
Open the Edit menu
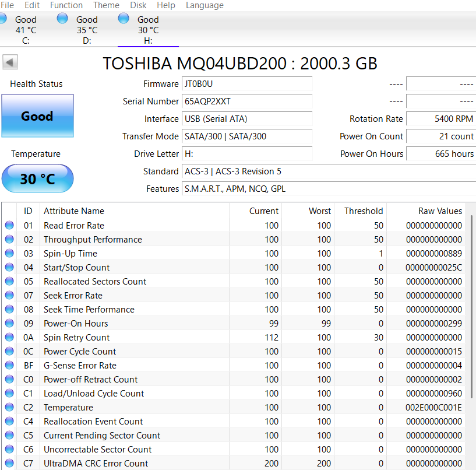pyautogui.click(x=32, y=5)
